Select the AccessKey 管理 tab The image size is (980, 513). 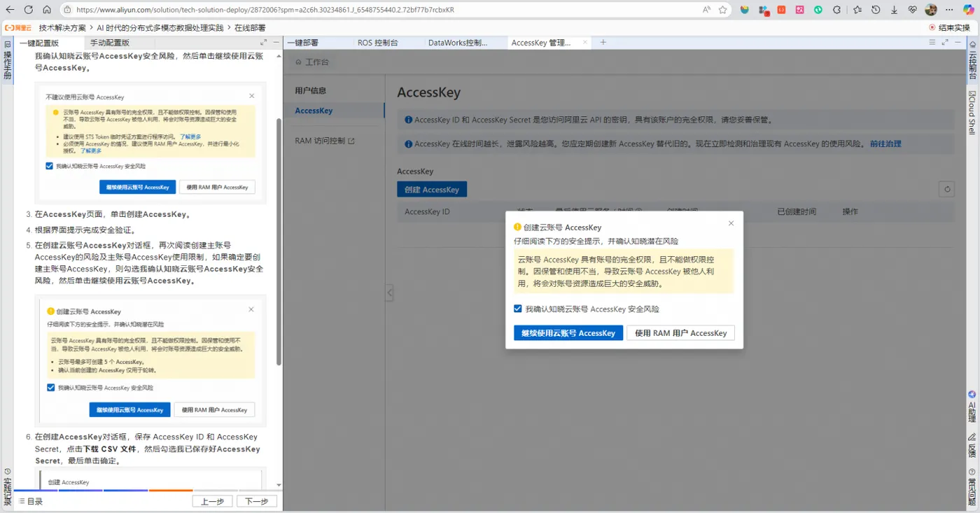(541, 43)
